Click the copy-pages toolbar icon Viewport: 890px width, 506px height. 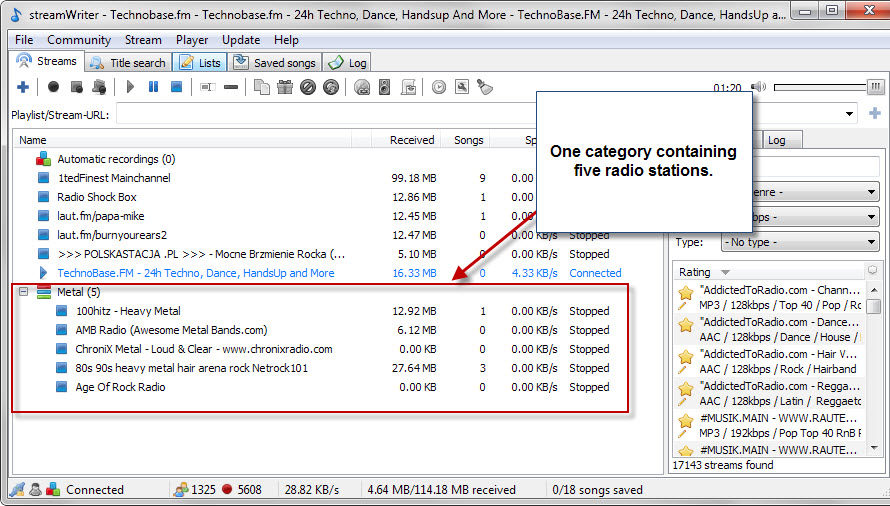(262, 87)
